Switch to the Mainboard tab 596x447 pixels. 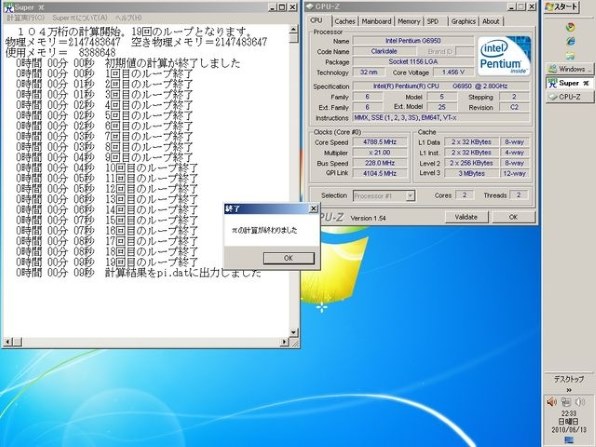[x=376, y=21]
